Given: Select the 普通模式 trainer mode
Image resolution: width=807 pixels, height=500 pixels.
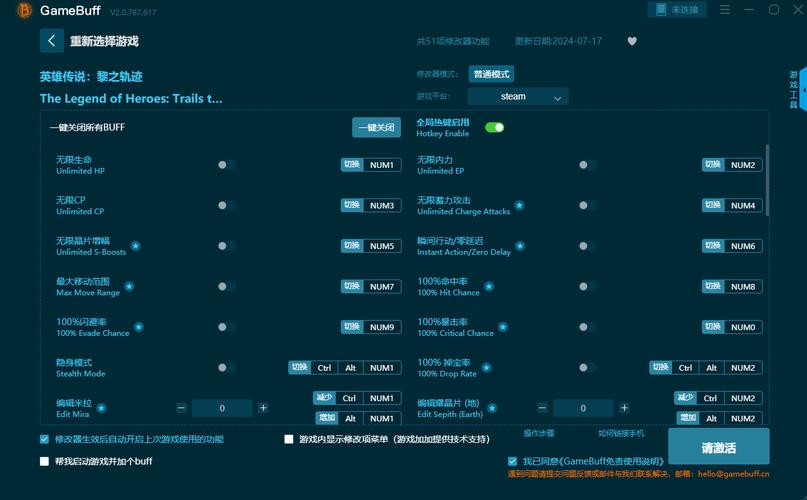Looking at the screenshot, I should 492,74.
